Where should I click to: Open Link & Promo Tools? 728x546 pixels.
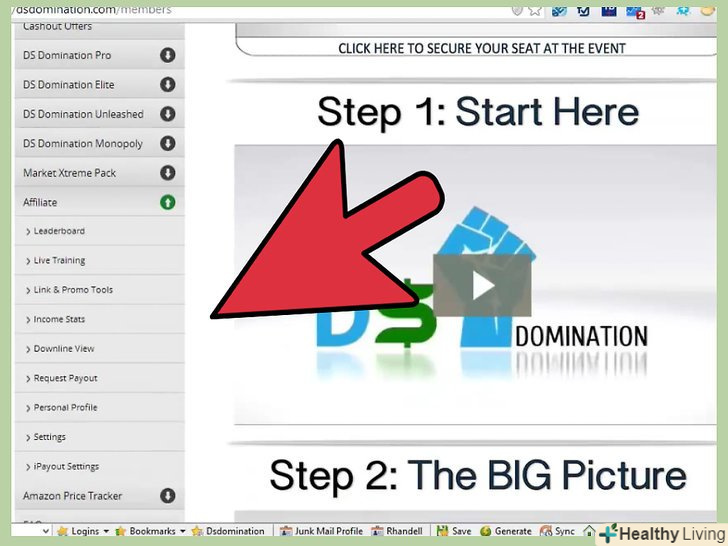tap(99, 290)
